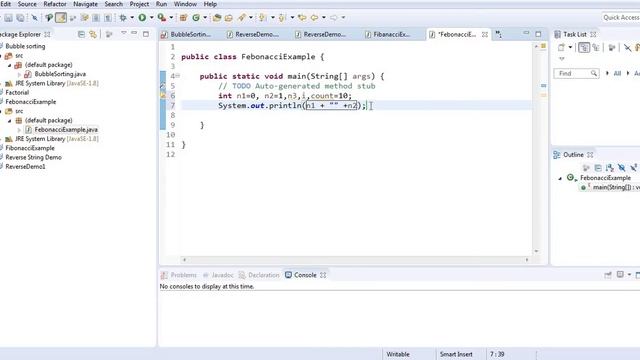Open the Debug dropdown arrow
This screenshot has height=360, width=640.
point(132,18)
